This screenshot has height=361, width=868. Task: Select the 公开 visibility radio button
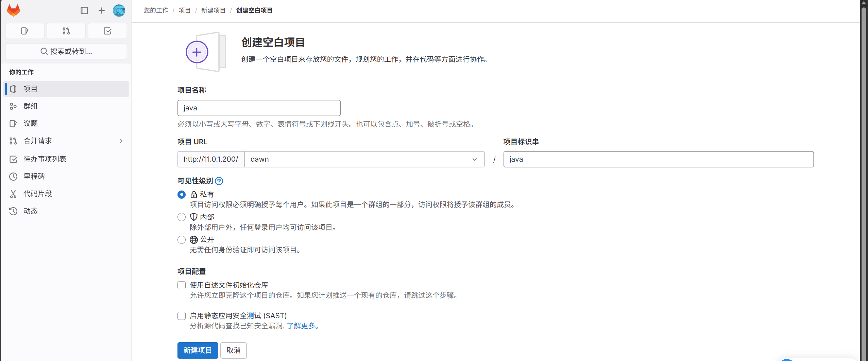click(x=182, y=240)
